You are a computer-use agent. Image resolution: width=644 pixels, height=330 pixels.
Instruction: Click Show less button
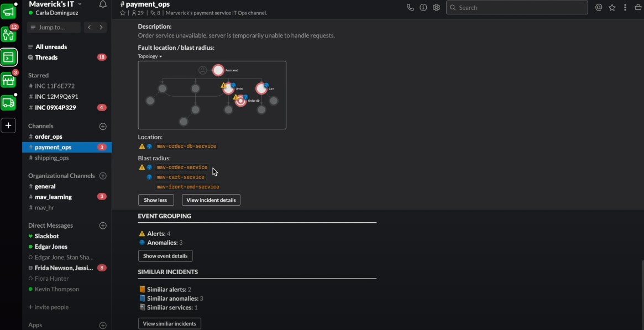pos(156,200)
